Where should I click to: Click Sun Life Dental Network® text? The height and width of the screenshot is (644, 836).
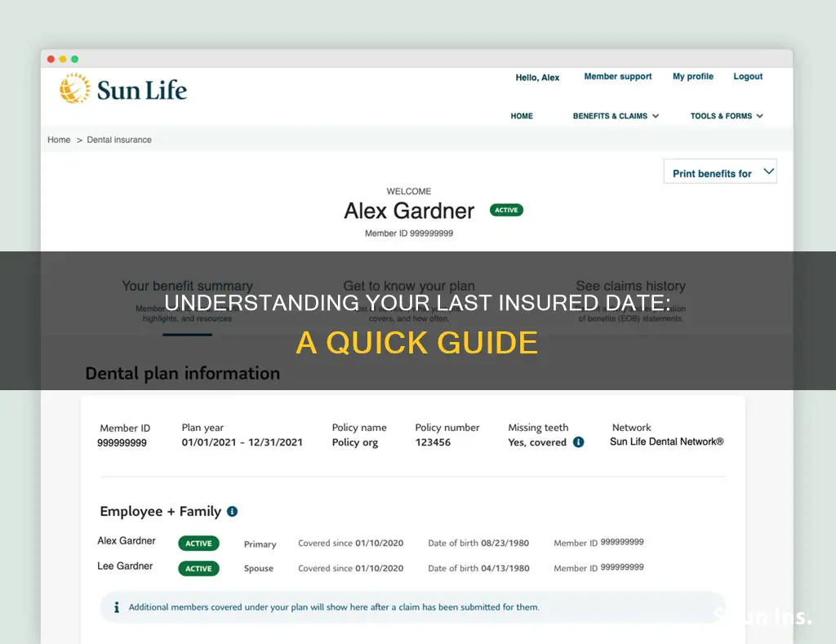[666, 442]
